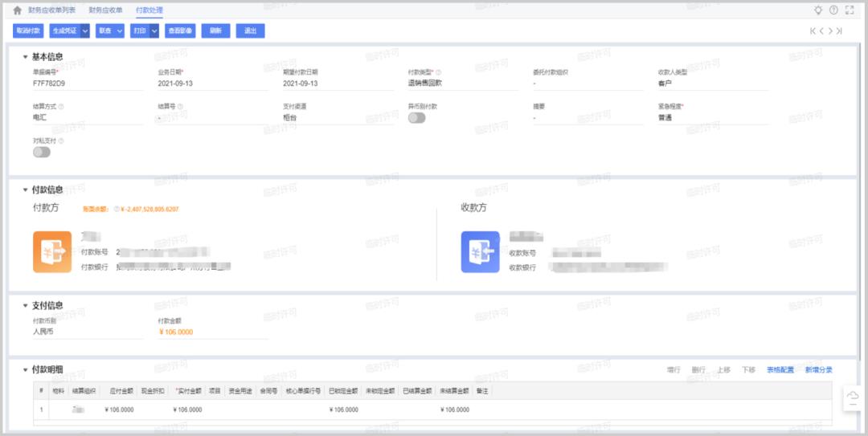Click the 新增分录 link
This screenshot has width=868, height=436.
pos(818,370)
